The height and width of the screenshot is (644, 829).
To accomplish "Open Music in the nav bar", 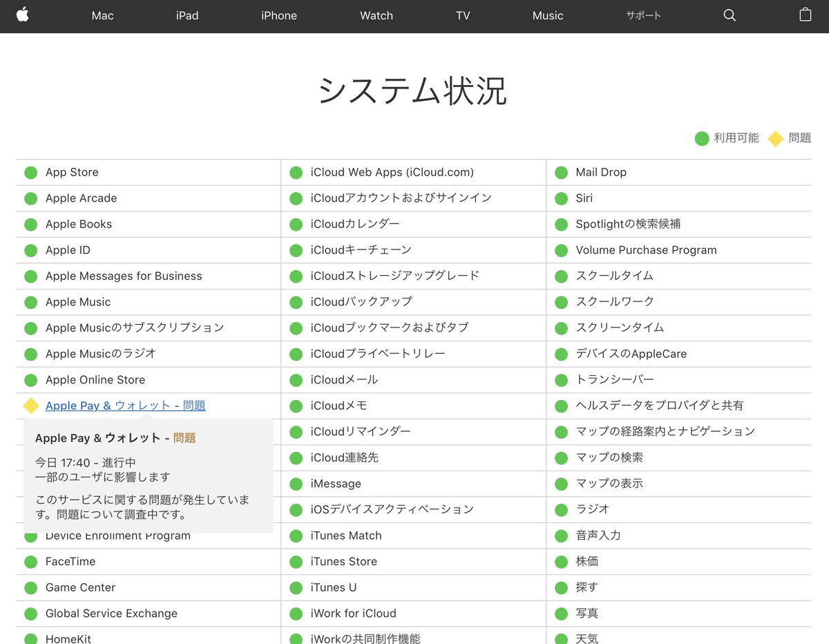I will pyautogui.click(x=548, y=15).
